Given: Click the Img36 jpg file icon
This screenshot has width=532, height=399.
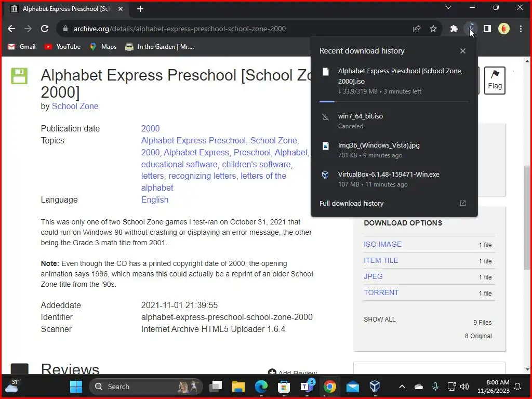Looking at the screenshot, I should (x=325, y=146).
